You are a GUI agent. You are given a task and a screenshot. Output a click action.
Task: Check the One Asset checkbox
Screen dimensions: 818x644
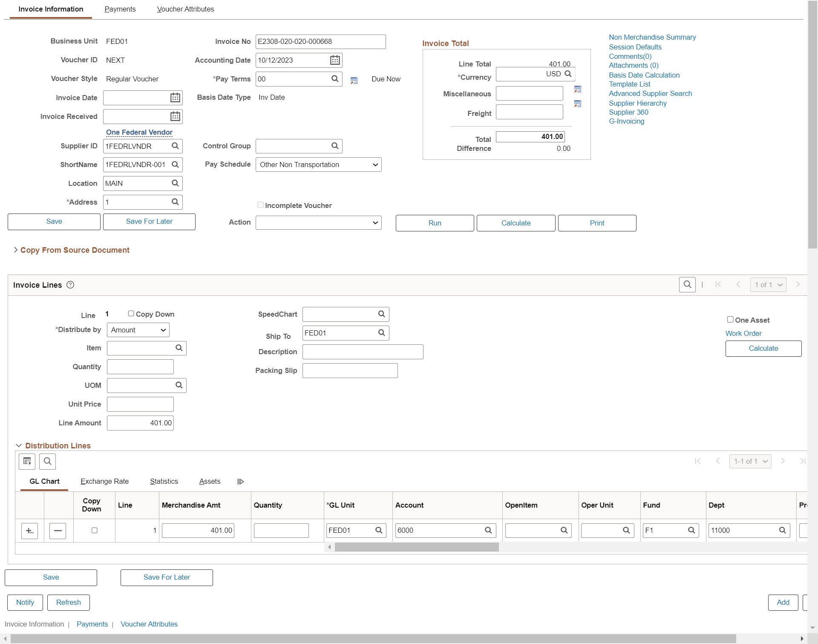(x=730, y=319)
